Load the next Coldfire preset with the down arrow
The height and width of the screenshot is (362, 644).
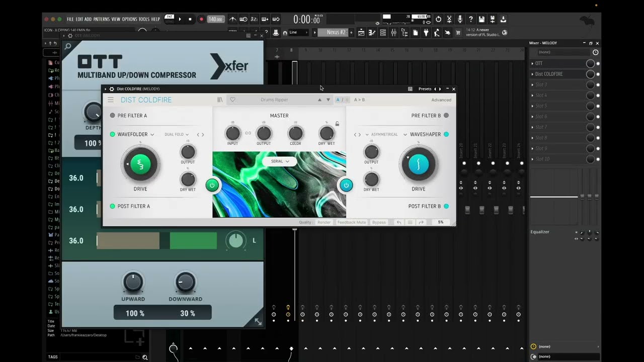click(x=328, y=100)
